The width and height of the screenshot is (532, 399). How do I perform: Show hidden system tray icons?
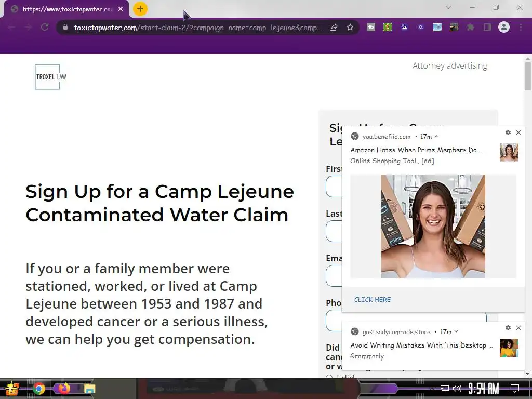tap(432, 389)
